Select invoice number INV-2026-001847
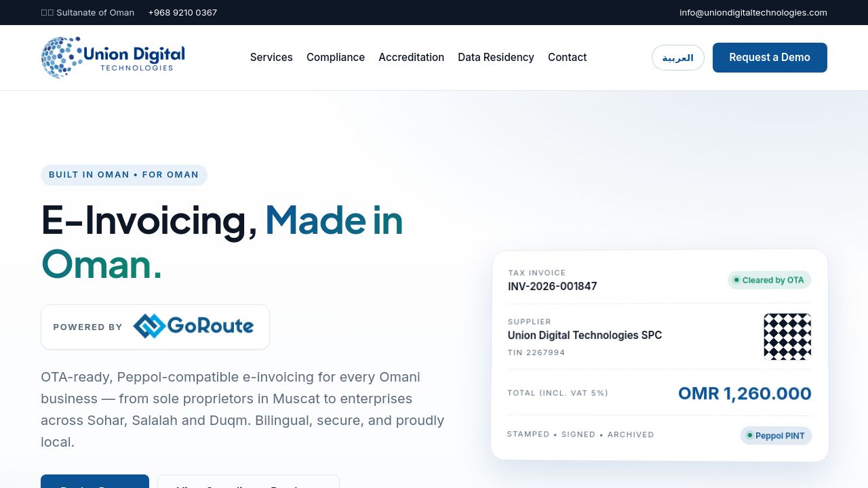 [552, 286]
